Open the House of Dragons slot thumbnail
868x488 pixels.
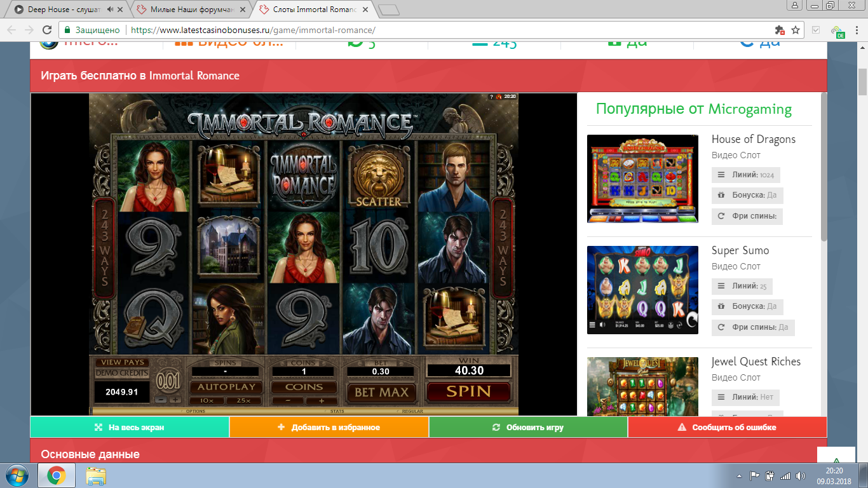tap(642, 179)
